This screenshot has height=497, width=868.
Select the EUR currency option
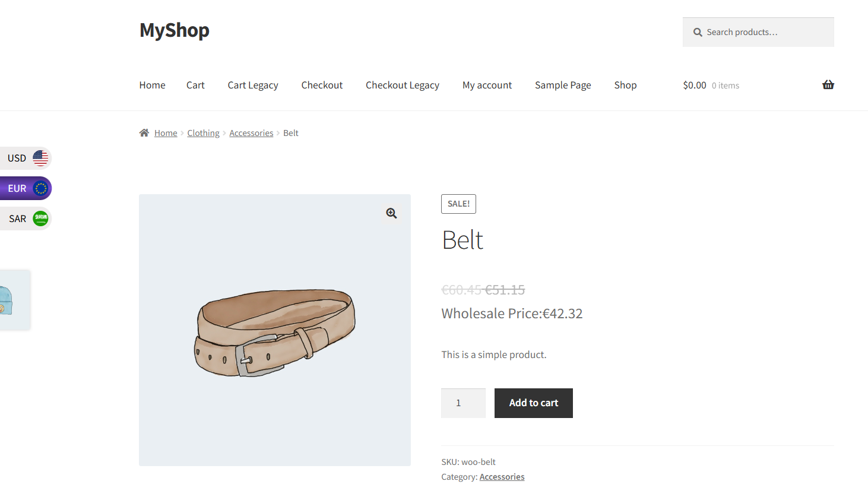26,188
